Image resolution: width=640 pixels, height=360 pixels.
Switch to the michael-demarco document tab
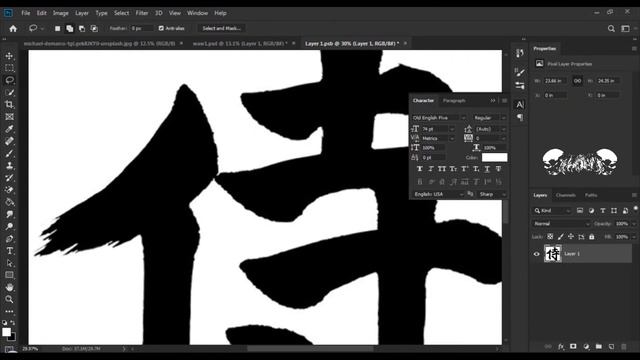[100, 43]
